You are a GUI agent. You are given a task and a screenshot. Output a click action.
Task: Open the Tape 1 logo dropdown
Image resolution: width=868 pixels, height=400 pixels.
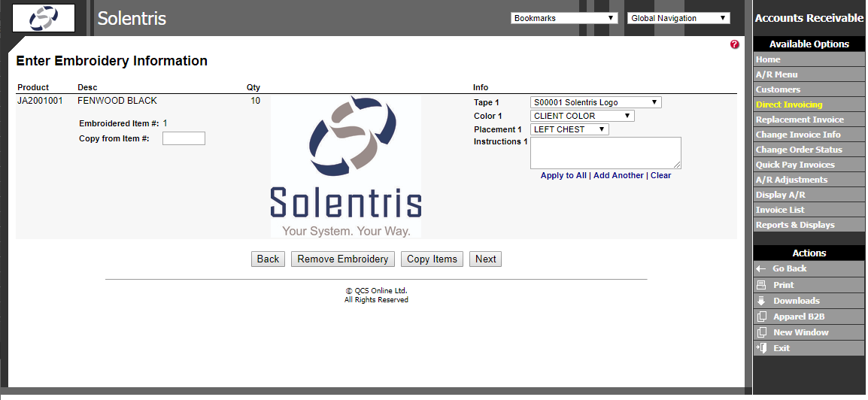[596, 102]
